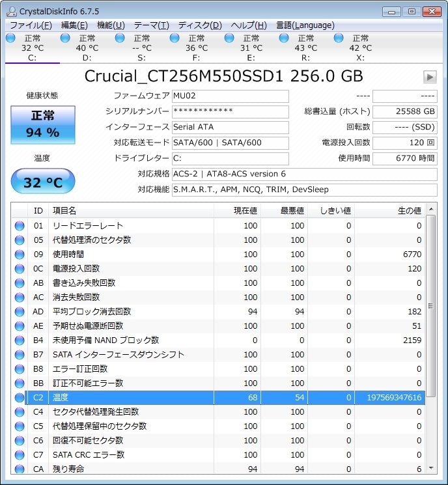This screenshot has height=485, width=448.
Task: Click the 使用時間 6770 時間 field
Action: [x=404, y=158]
